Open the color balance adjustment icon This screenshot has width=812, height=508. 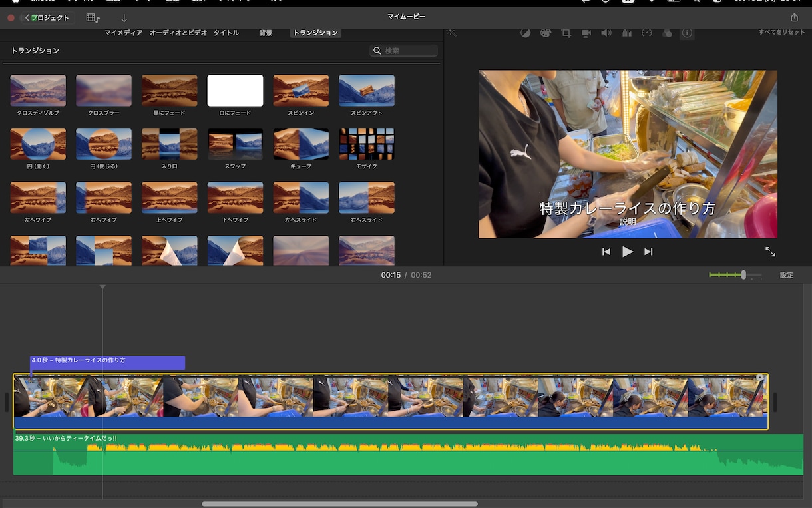pos(525,33)
